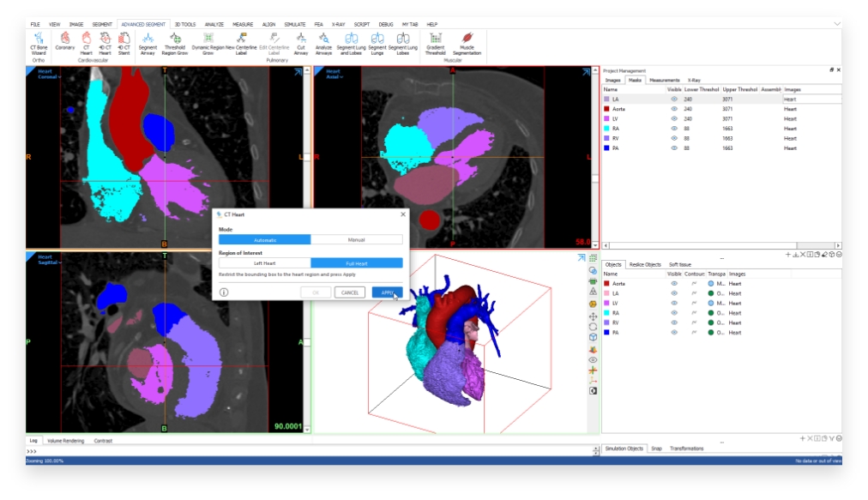Expand the Axial view orientation dropdown
The width and height of the screenshot is (868, 500).
[334, 77]
